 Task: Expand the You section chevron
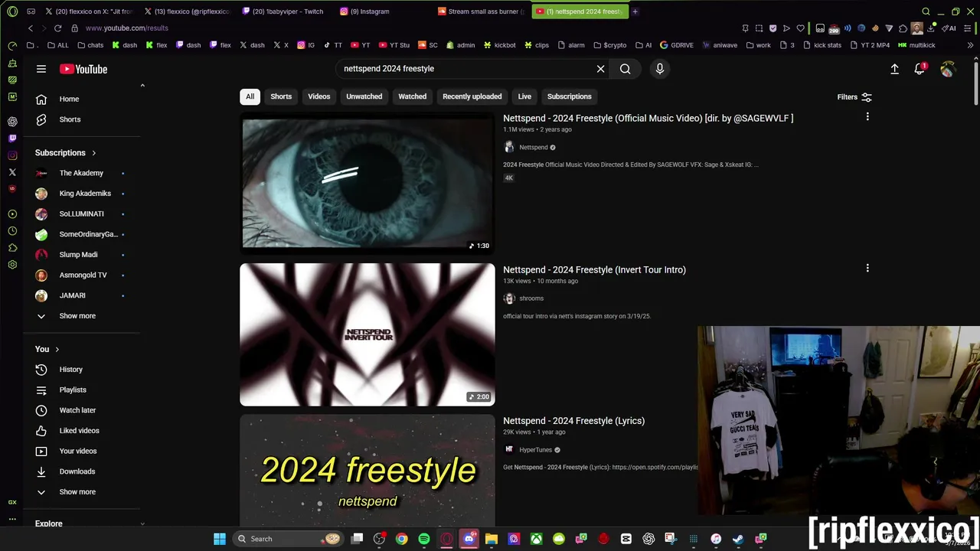[57, 350]
